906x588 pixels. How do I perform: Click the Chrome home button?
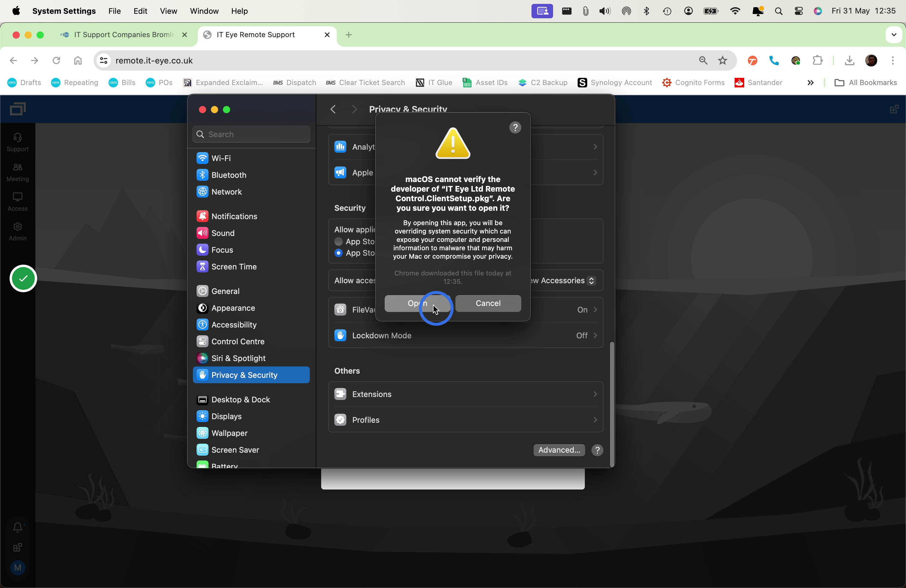tap(78, 60)
